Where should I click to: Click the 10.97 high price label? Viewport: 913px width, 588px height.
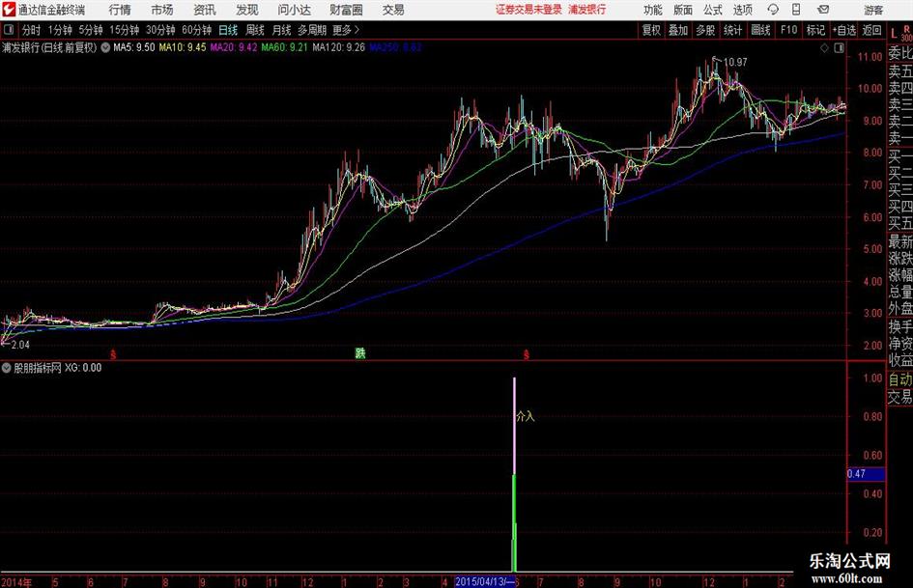(x=735, y=63)
